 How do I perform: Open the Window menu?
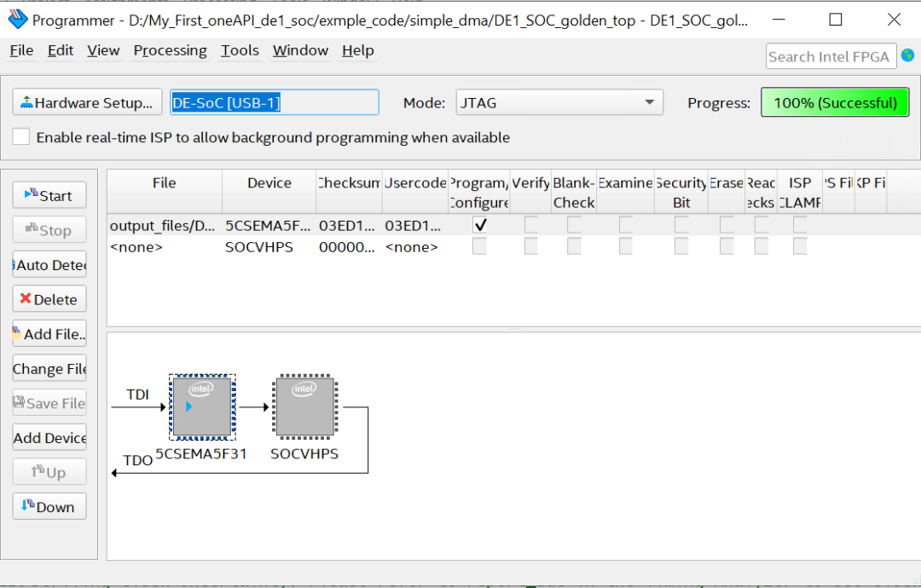coord(300,50)
